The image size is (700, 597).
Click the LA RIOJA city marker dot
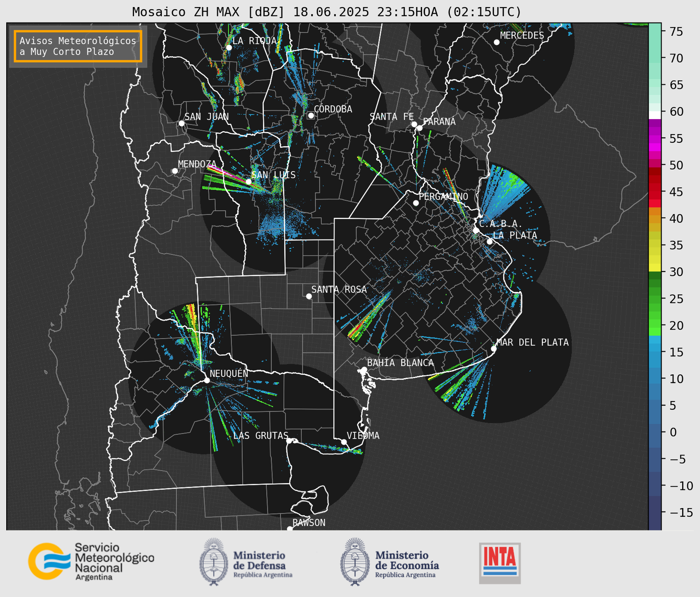(x=229, y=47)
